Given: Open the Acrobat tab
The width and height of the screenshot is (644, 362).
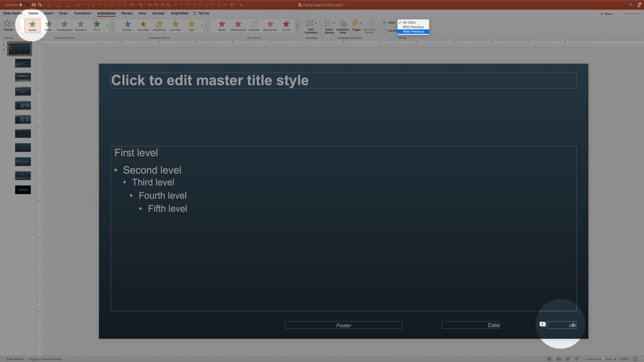Looking at the screenshot, I should [158, 13].
